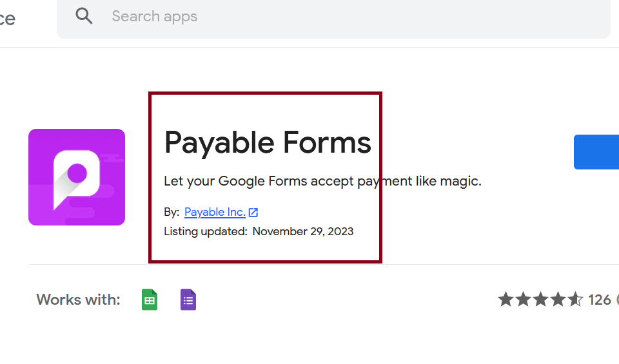Image resolution: width=619 pixels, height=364 pixels.
Task: Click the "By:" label
Action: click(x=172, y=212)
